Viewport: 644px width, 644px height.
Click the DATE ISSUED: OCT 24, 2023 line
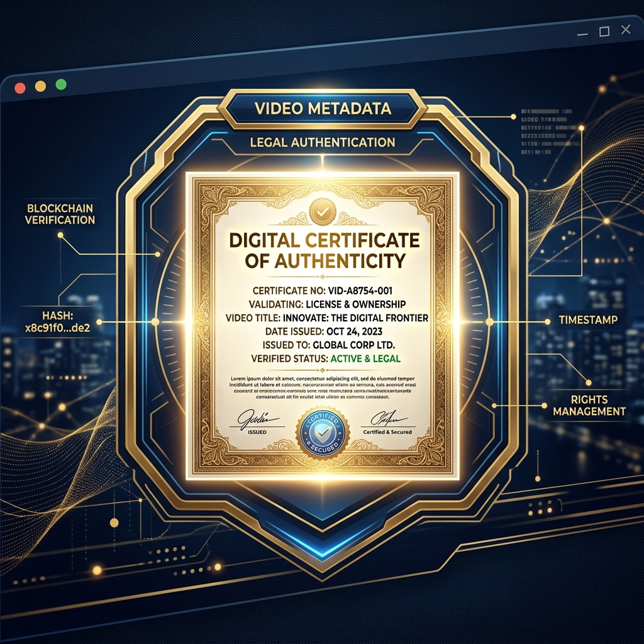point(324,331)
